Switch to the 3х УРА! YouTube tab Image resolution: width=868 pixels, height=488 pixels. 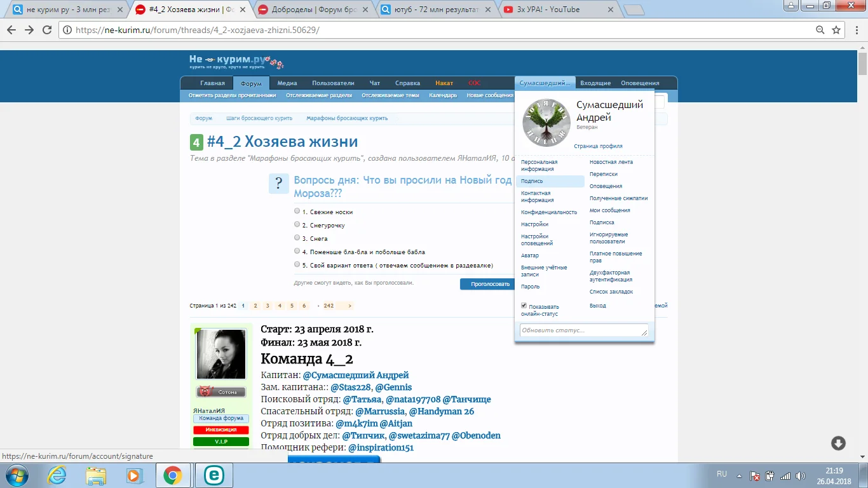(556, 10)
